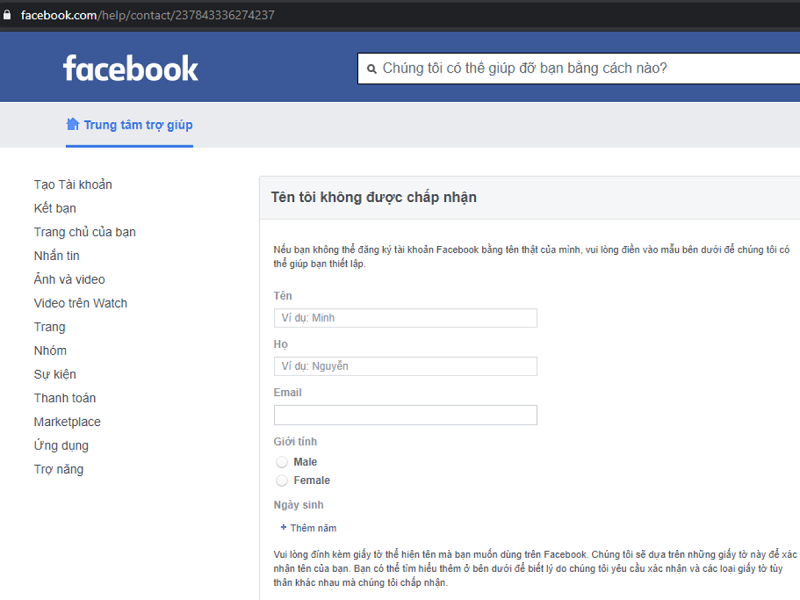Click the Tên input field
800x600 pixels.
point(405,318)
